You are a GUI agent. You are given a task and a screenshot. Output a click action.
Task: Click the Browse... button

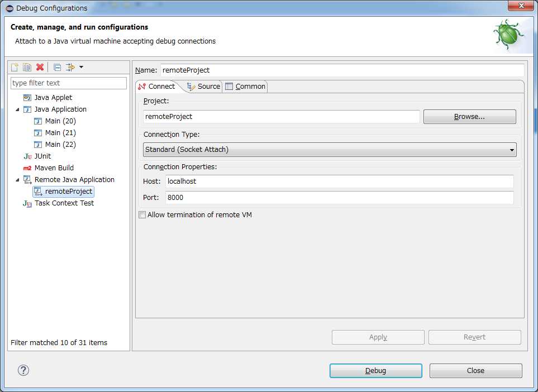coord(469,117)
